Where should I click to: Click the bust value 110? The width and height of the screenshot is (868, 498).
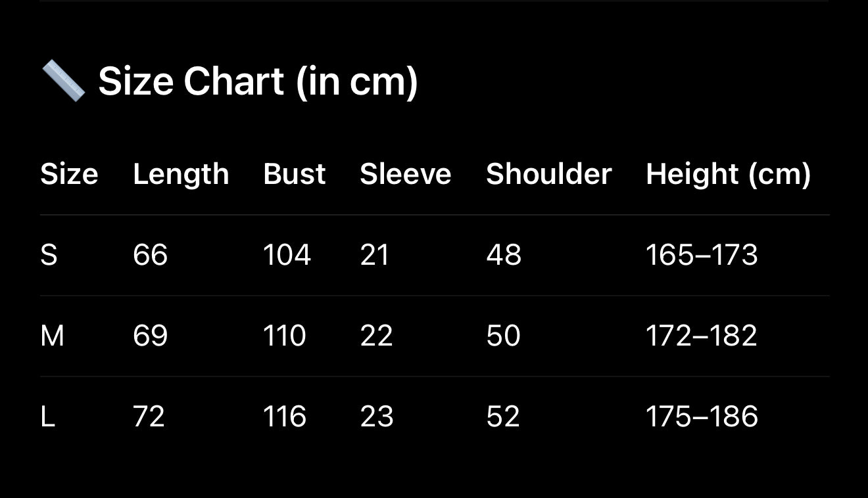coord(285,336)
